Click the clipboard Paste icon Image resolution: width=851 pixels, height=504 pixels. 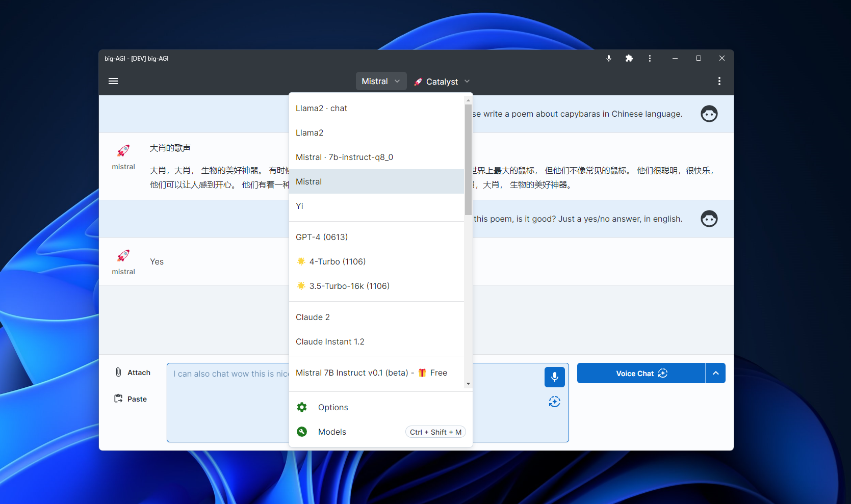pos(118,399)
